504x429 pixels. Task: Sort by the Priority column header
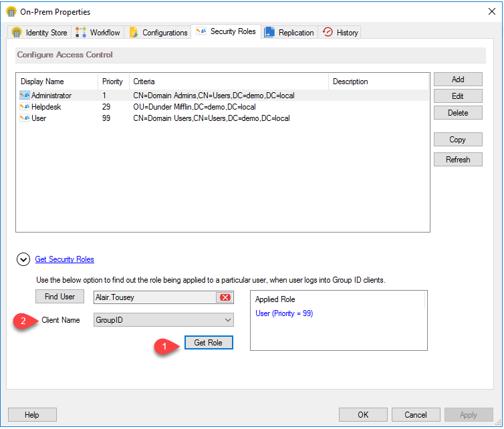113,82
